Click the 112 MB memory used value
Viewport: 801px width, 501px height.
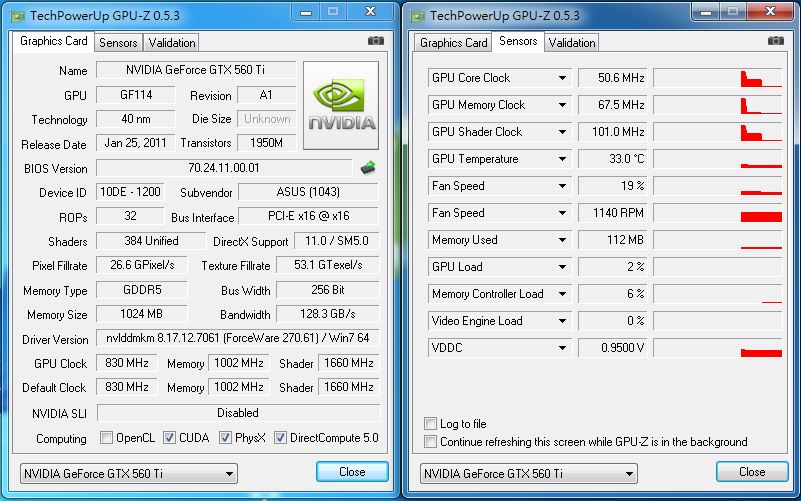point(612,241)
